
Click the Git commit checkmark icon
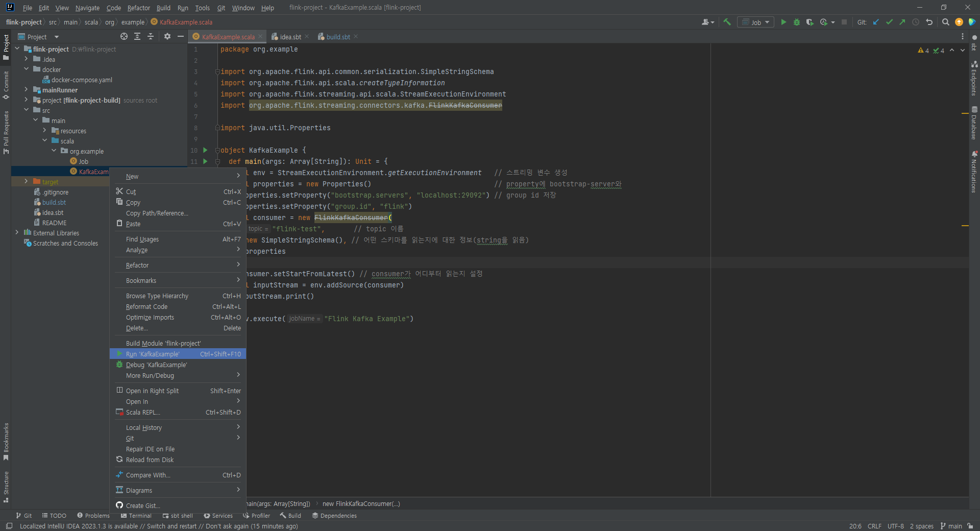coord(889,22)
